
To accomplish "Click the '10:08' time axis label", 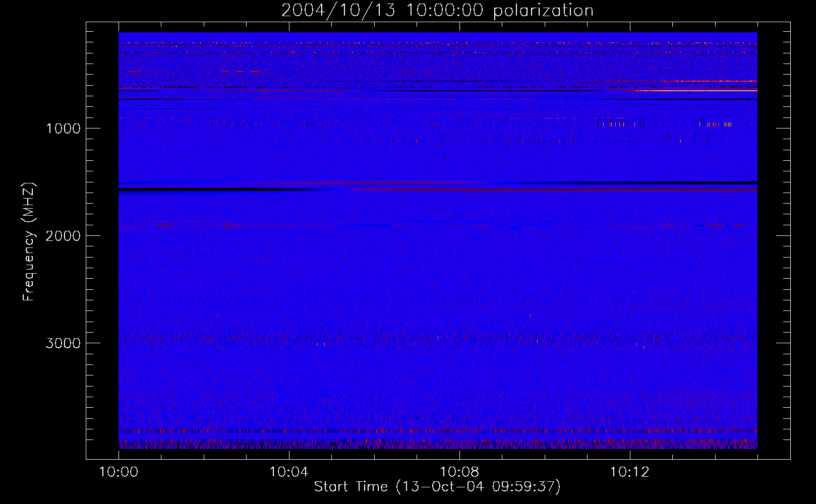I will pyautogui.click(x=459, y=472).
